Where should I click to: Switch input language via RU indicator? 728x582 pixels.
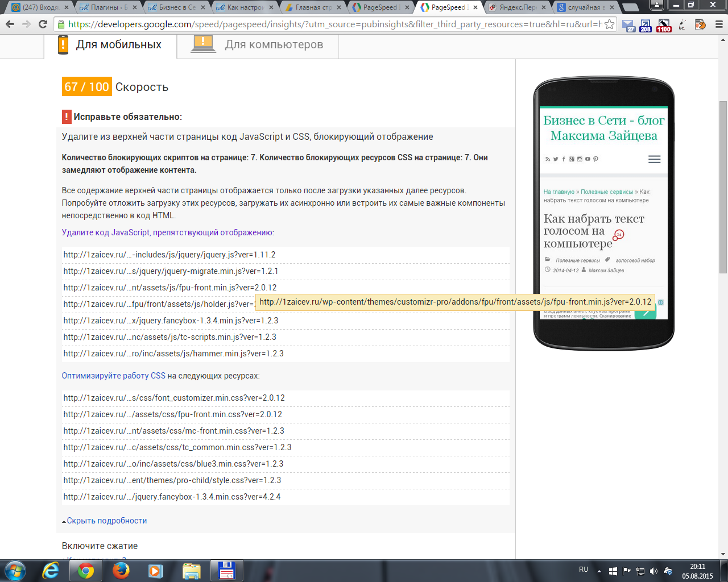click(584, 569)
